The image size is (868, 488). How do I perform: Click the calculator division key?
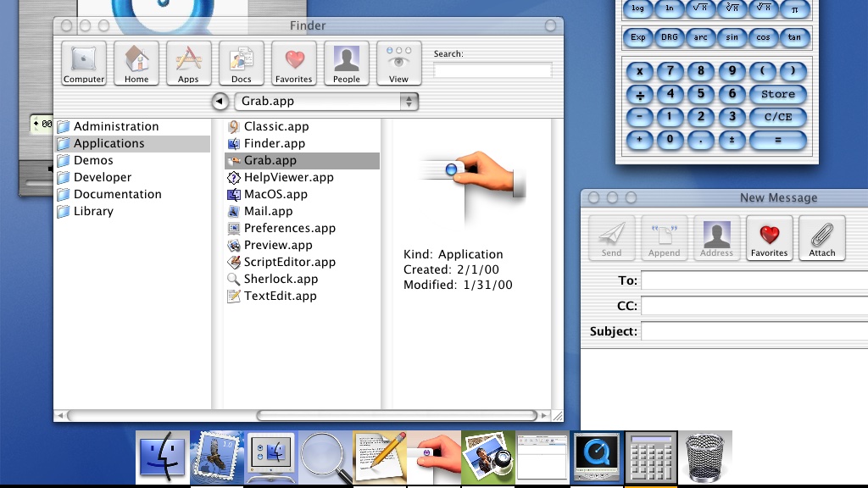point(639,94)
